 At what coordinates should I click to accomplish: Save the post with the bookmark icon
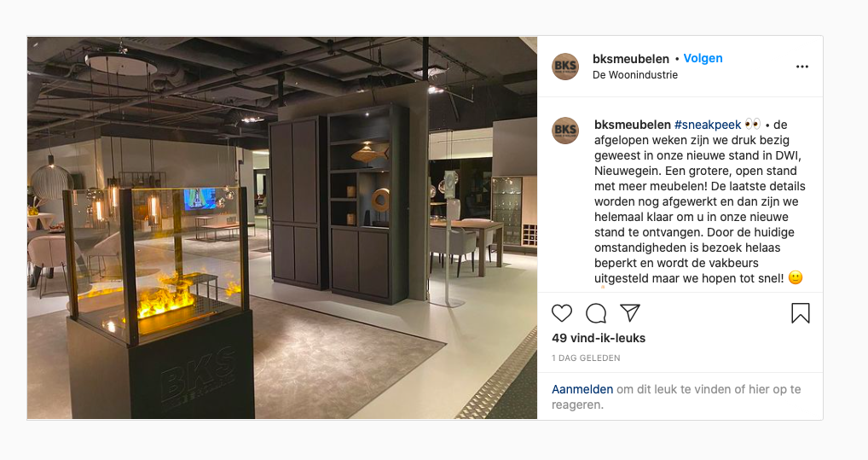pyautogui.click(x=801, y=313)
